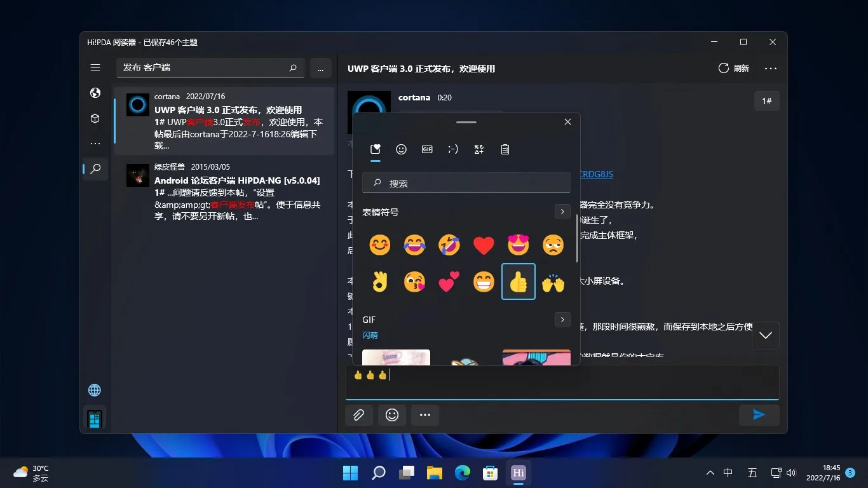Refresh the thread with 刷新 button
This screenshot has height=488, width=868.
tap(734, 68)
